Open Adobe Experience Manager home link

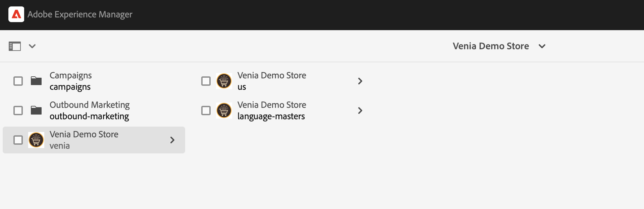pyautogui.click(x=80, y=14)
